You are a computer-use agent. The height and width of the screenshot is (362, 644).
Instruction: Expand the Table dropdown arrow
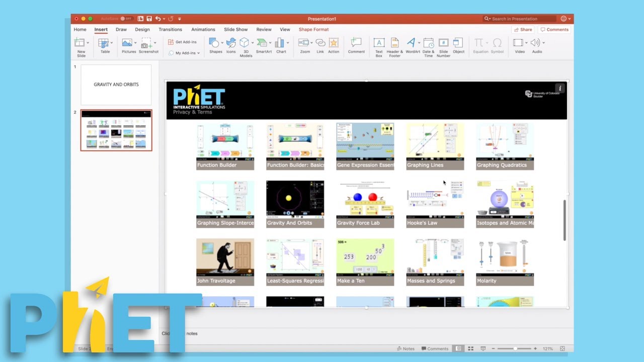111,43
